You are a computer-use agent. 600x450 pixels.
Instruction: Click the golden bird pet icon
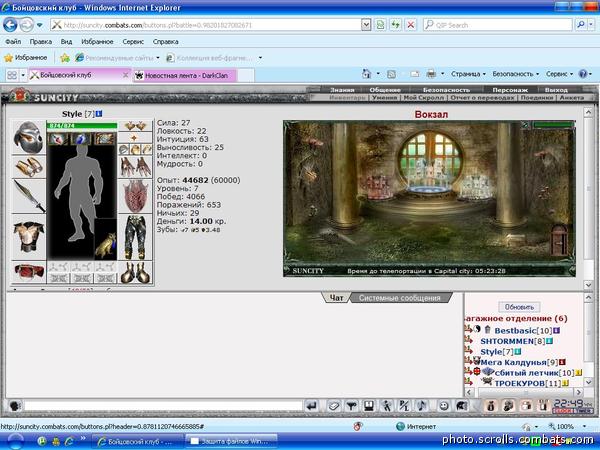pyautogui.click(x=106, y=244)
